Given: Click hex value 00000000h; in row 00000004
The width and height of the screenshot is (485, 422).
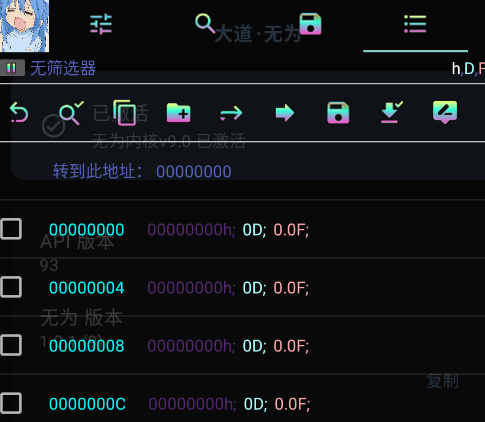Looking at the screenshot, I should click(x=191, y=288).
